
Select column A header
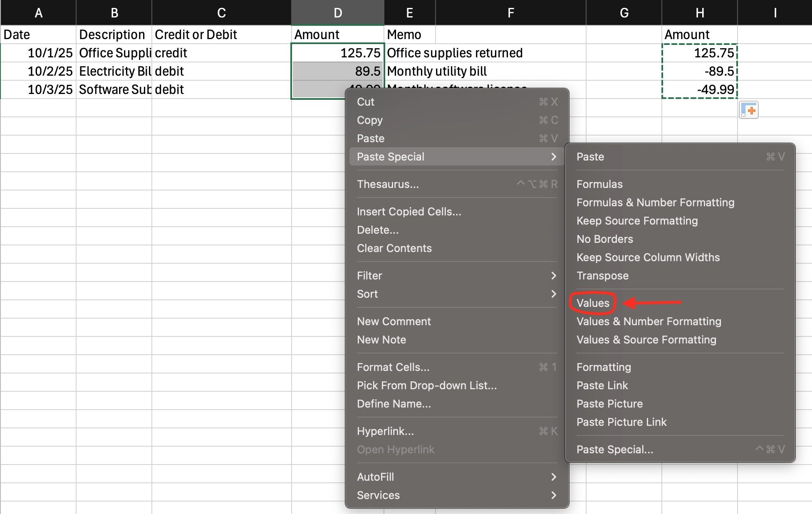click(38, 12)
